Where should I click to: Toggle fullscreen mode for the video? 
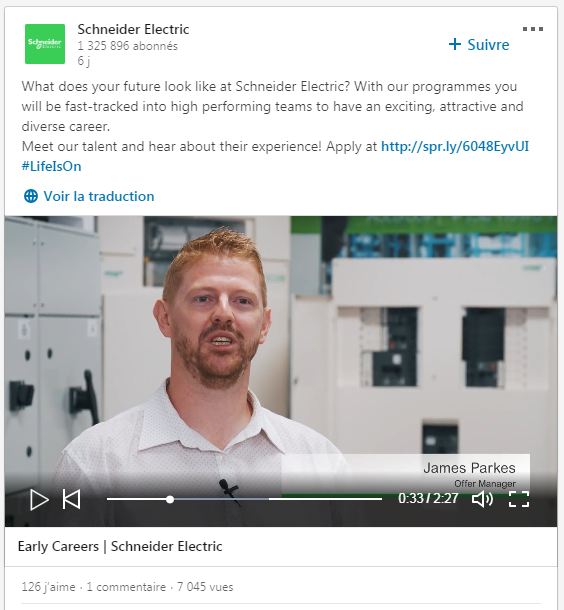point(519,499)
